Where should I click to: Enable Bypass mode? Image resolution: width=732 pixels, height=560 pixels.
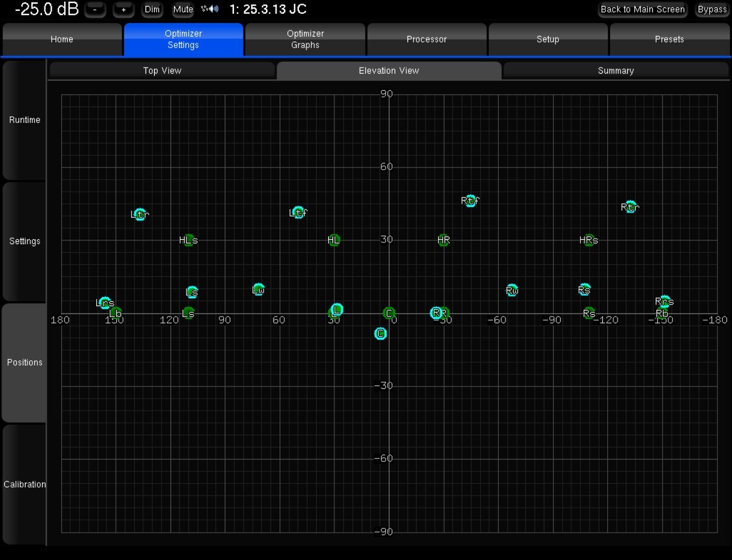[712, 10]
